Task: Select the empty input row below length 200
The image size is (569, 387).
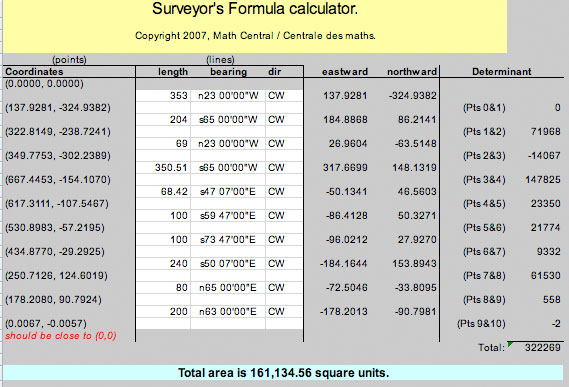Action: click(219, 323)
